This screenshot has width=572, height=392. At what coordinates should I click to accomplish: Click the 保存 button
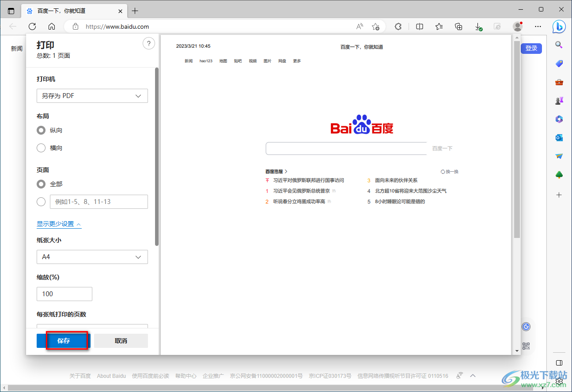click(64, 341)
